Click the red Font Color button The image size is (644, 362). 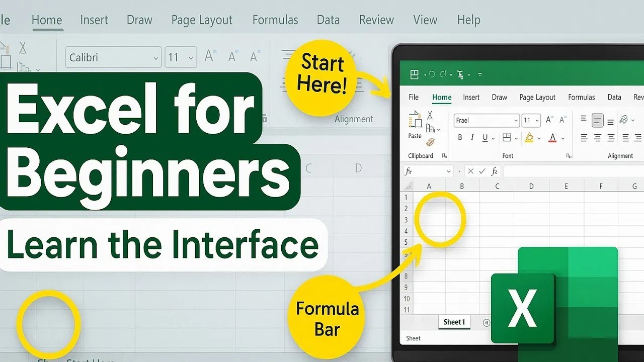[552, 137]
